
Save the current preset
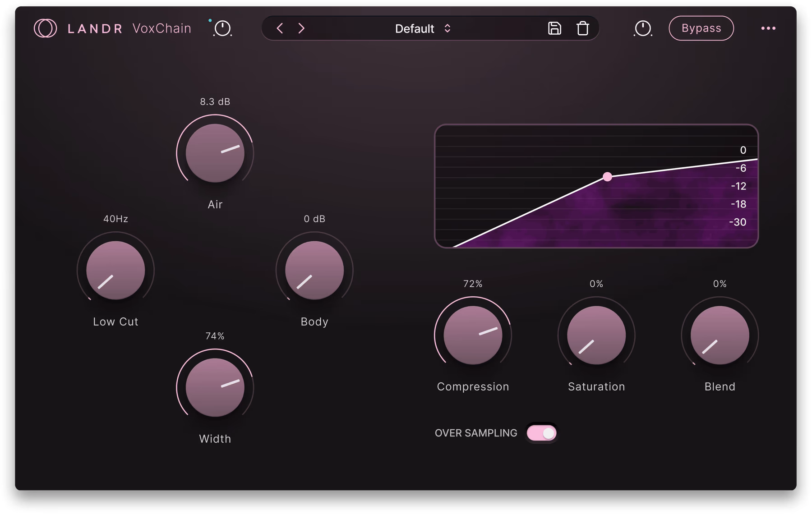[x=554, y=28]
